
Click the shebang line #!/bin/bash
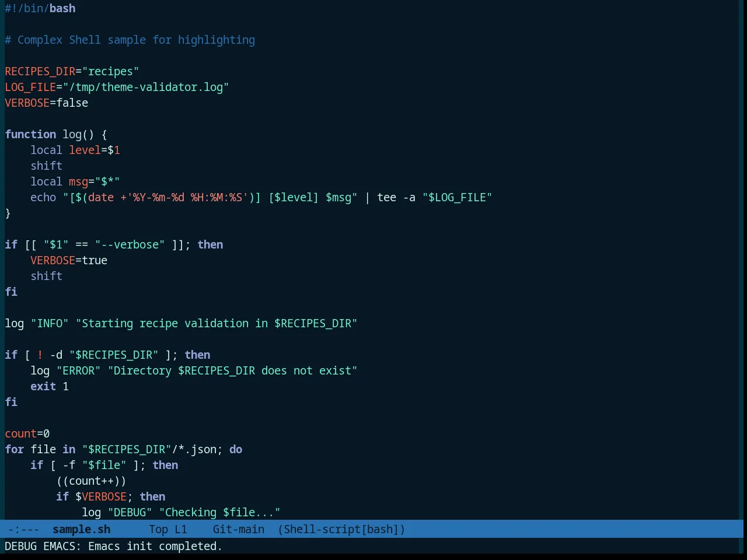pos(40,8)
